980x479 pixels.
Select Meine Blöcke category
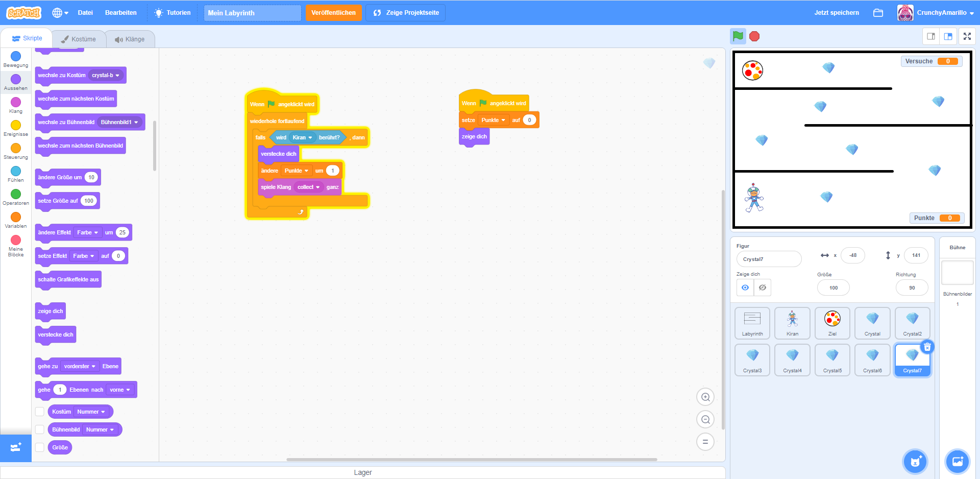16,246
